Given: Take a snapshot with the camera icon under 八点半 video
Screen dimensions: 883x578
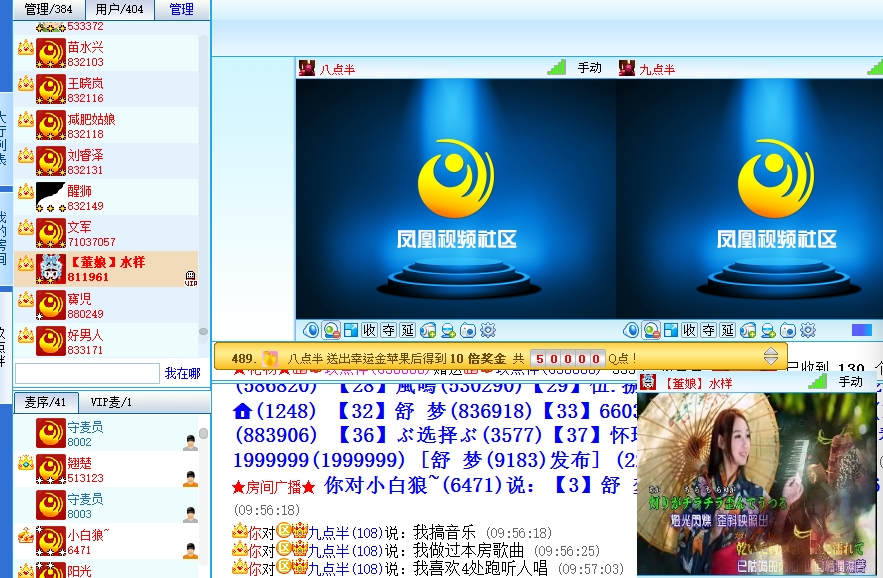Looking at the screenshot, I should (x=468, y=330).
